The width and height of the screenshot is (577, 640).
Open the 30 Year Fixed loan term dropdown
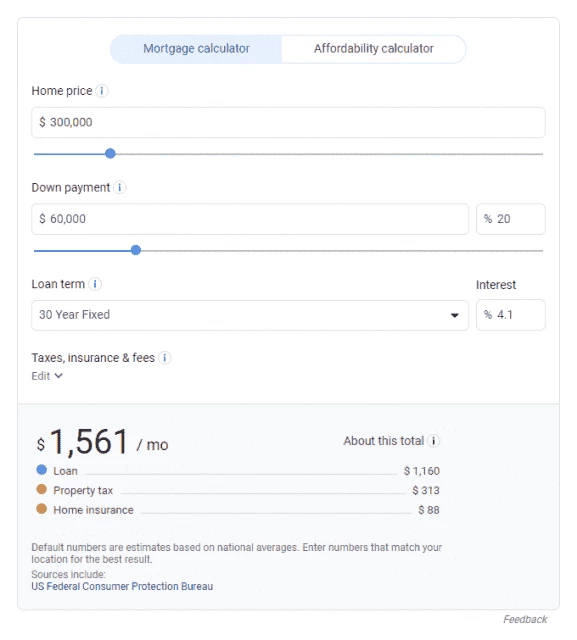click(250, 315)
